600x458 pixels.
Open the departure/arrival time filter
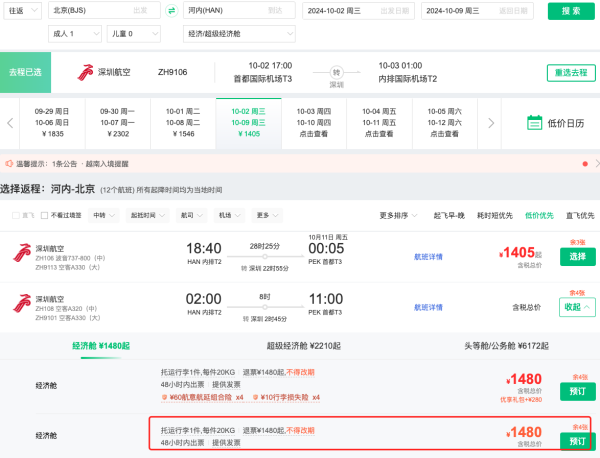click(x=147, y=215)
